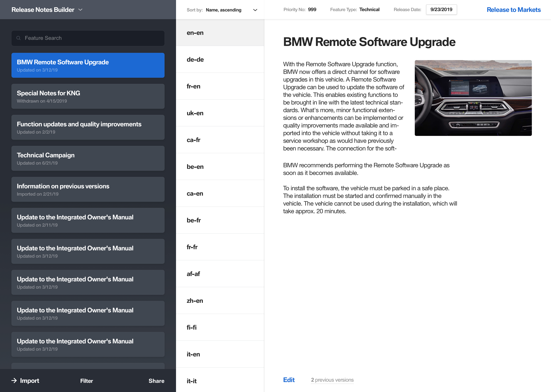Click 'Withdrawn on 4/15/2019' text
The height and width of the screenshot is (392, 551).
(x=42, y=101)
